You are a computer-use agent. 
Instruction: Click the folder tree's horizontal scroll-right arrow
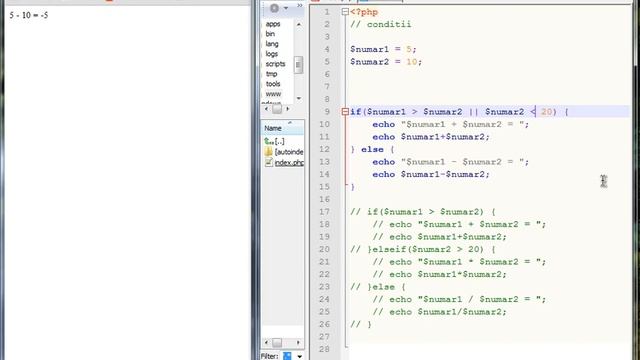pos(288,109)
